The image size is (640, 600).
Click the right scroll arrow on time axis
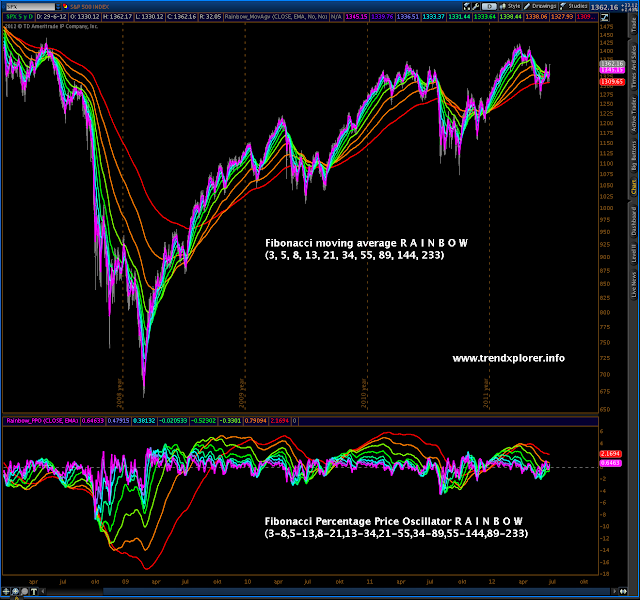[614, 591]
